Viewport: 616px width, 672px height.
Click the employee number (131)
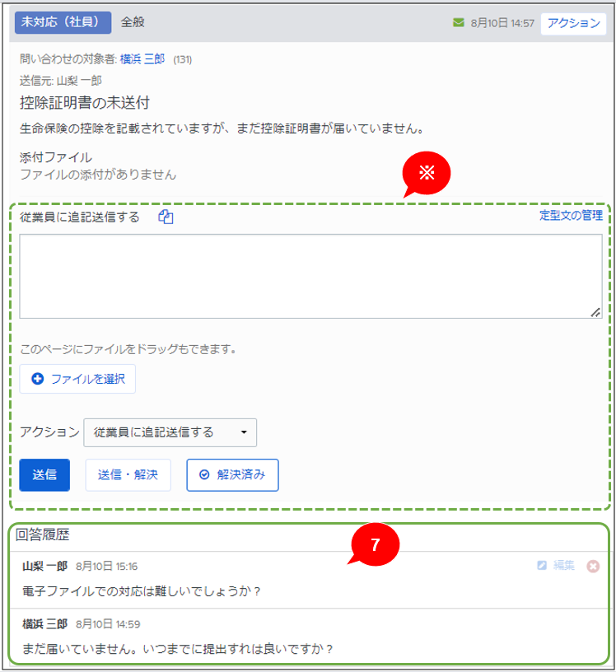tap(183, 59)
